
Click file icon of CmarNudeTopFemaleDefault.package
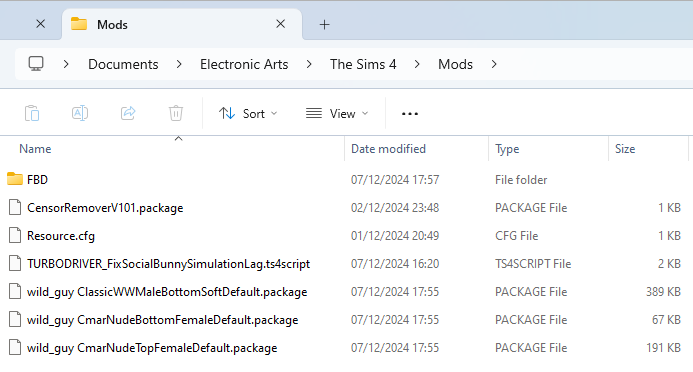[15, 347]
